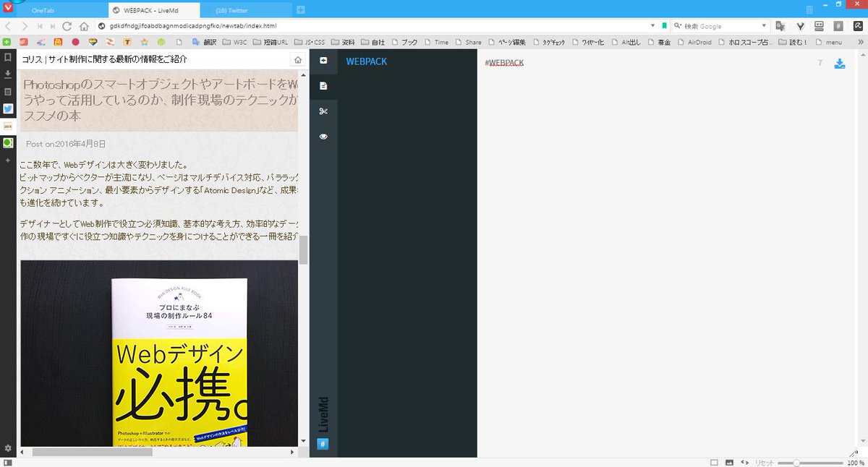The image size is (868, 467).
Task: Click the address bar URL field
Action: [376, 26]
